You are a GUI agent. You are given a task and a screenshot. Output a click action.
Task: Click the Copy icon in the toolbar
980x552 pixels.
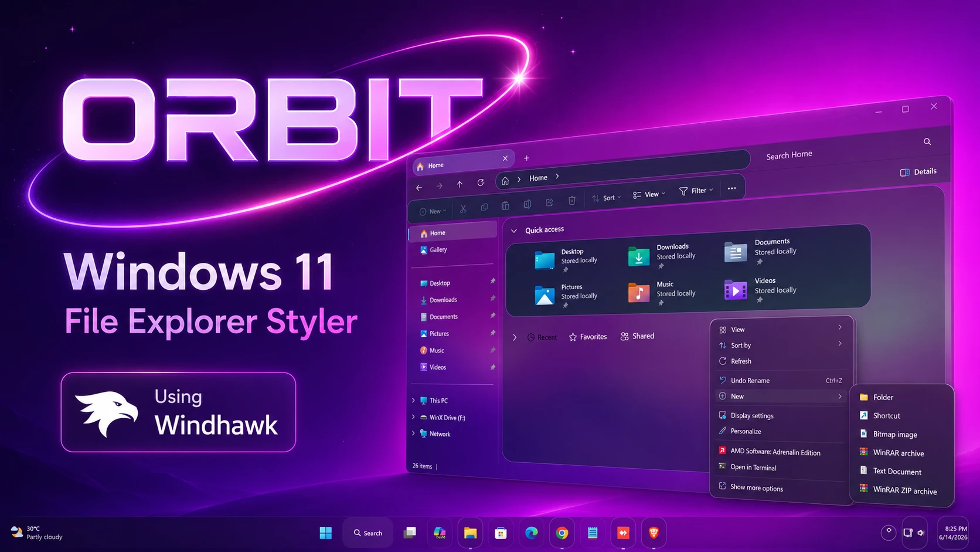(484, 207)
